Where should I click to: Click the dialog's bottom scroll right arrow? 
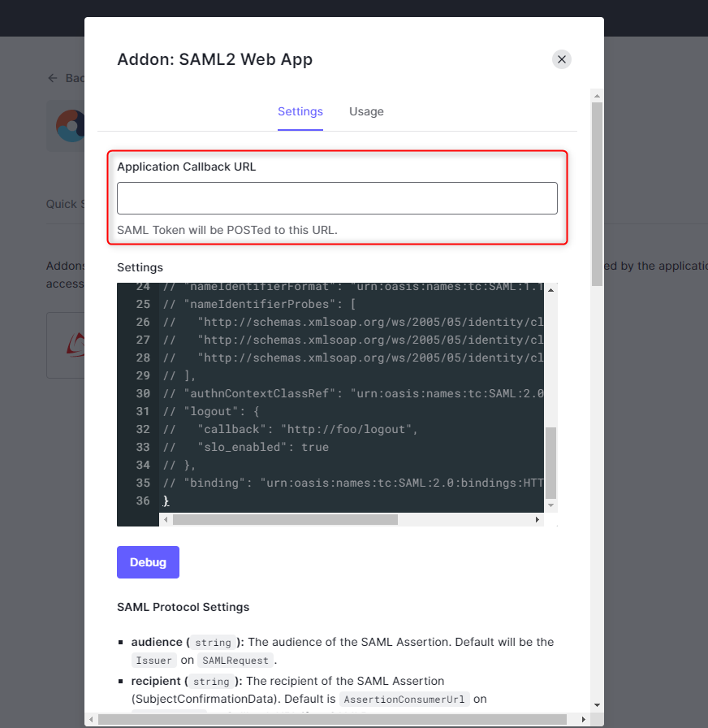pyautogui.click(x=585, y=719)
